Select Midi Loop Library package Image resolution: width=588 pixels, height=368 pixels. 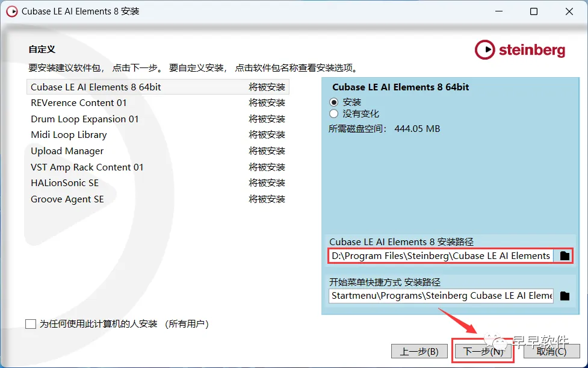click(x=158, y=135)
